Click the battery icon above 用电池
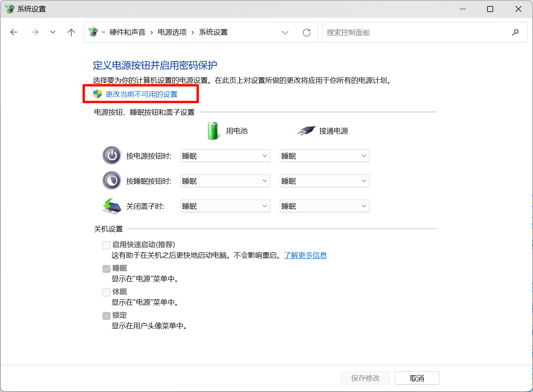Image resolution: width=533 pixels, height=392 pixels. pyautogui.click(x=212, y=130)
